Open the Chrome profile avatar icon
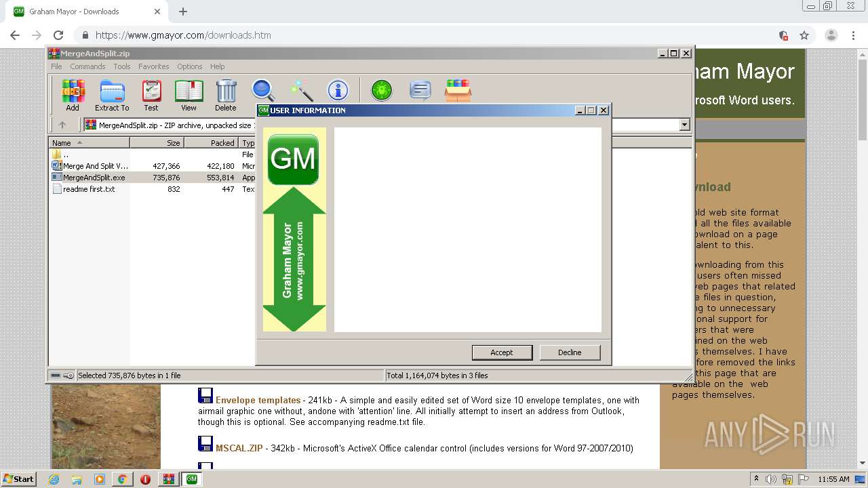 click(x=831, y=35)
